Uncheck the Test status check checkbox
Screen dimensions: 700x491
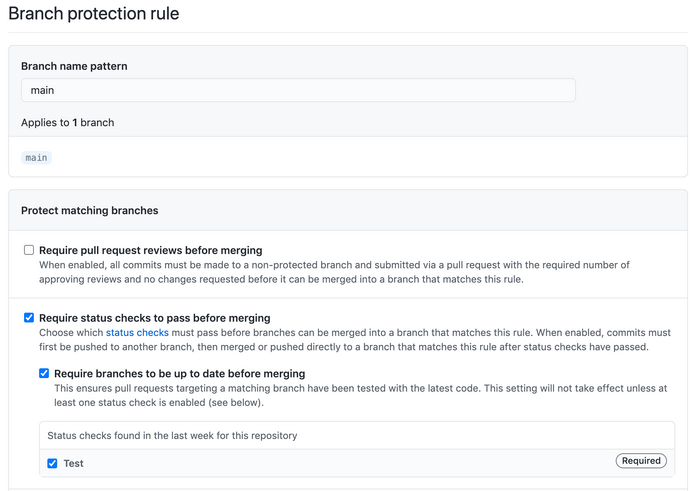52,463
